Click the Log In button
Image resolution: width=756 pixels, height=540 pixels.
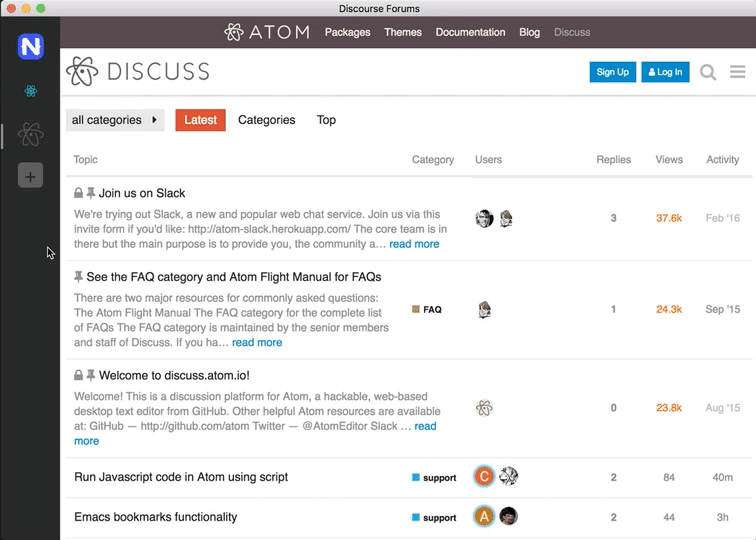[x=665, y=72]
